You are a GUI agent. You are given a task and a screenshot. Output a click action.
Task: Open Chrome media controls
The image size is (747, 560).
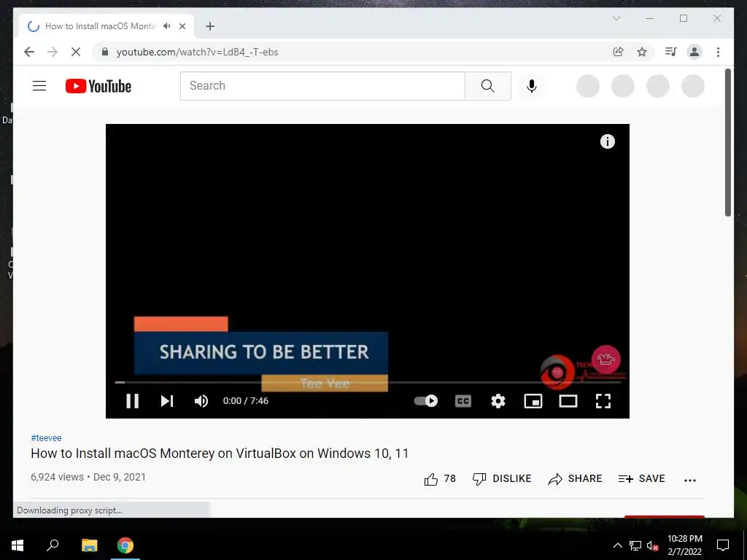(x=671, y=52)
